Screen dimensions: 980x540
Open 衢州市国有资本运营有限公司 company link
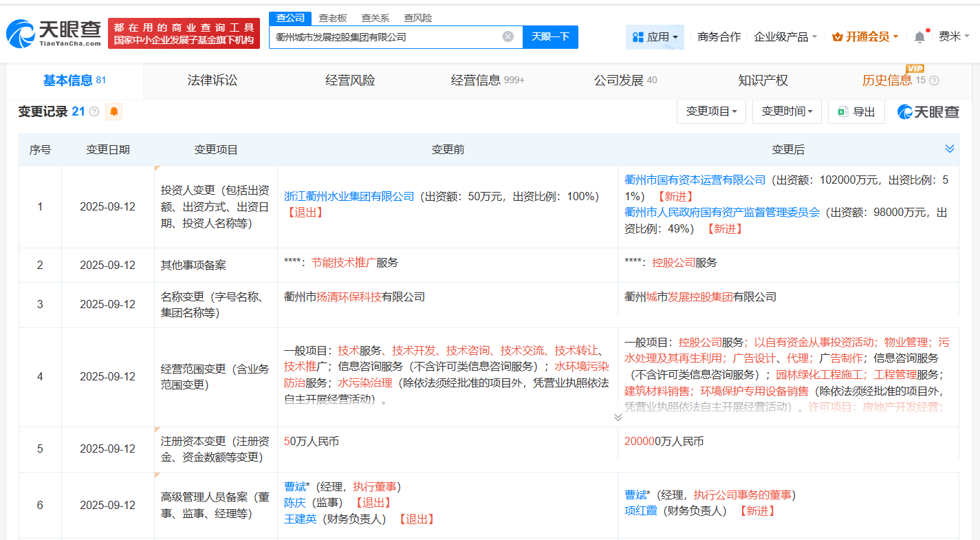pyautogui.click(x=695, y=180)
